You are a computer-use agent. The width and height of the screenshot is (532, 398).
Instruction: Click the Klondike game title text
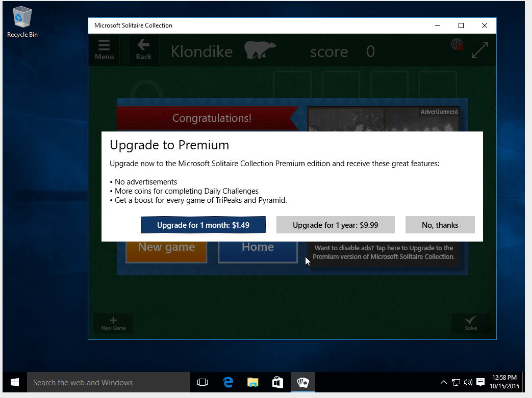click(201, 51)
